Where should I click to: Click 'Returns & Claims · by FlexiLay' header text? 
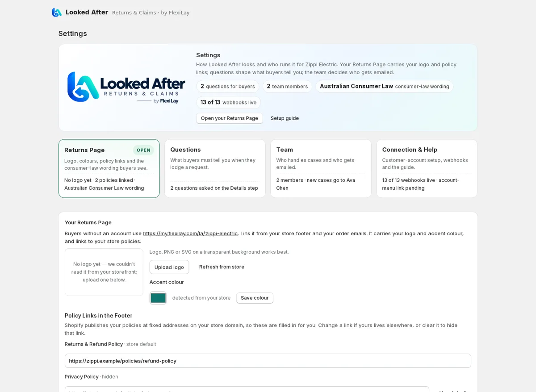tap(151, 13)
